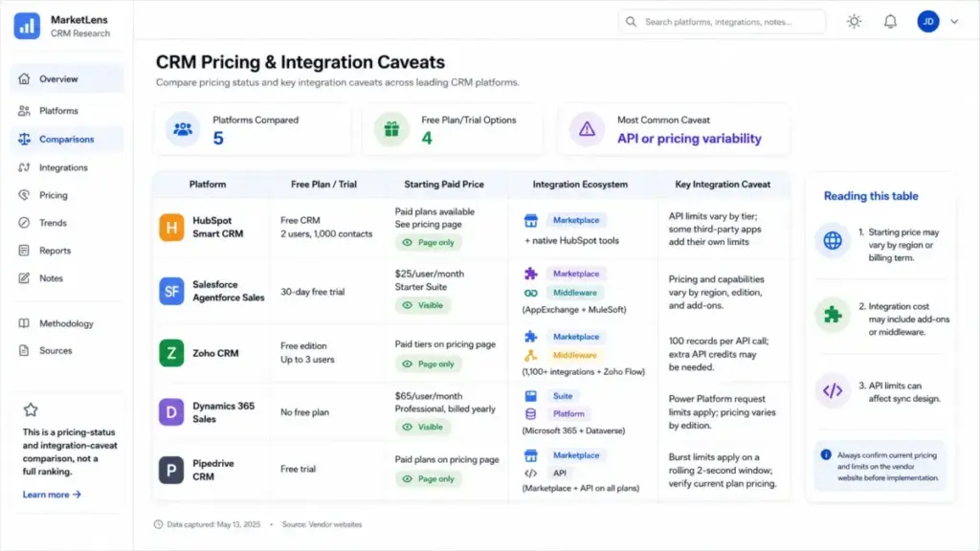This screenshot has width=980, height=551.
Task: Click the globe icon in Reading panel
Action: coord(833,240)
